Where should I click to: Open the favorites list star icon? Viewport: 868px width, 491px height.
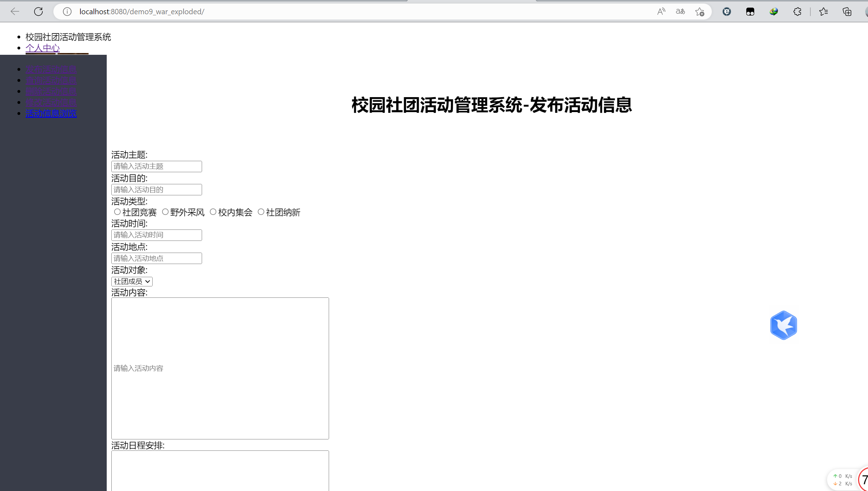[823, 12]
